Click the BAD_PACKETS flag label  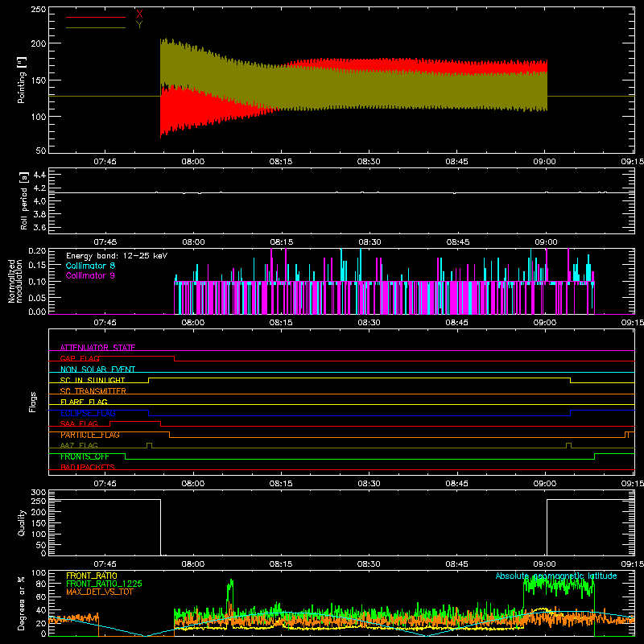(88, 467)
